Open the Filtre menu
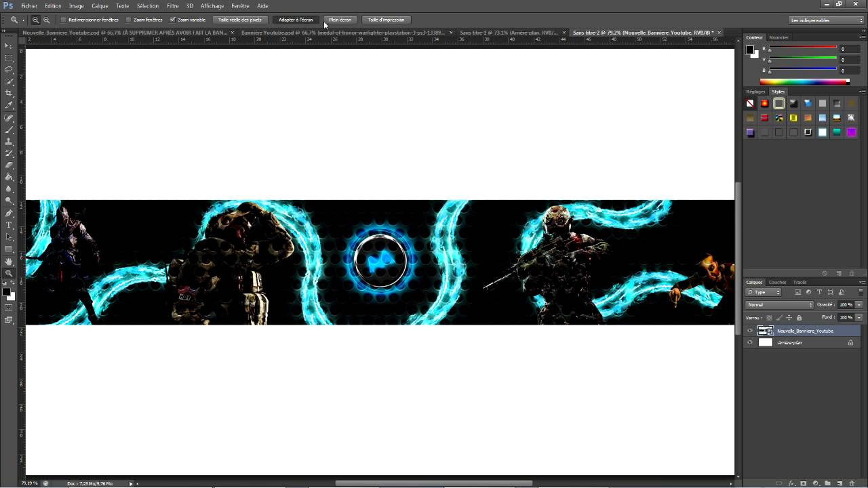The image size is (868, 488). (x=173, y=5)
